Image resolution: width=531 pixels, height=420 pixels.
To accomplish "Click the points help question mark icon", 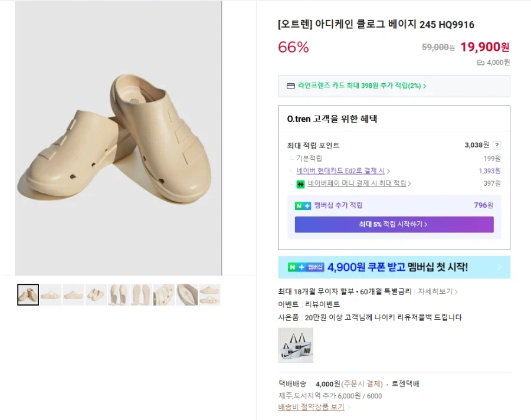I will pos(497,145).
